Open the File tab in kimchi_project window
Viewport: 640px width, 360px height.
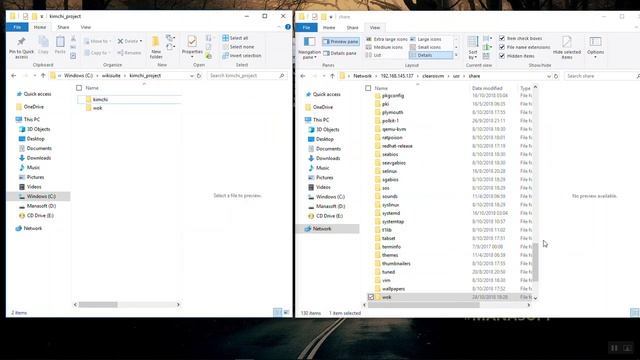pyautogui.click(x=17, y=27)
